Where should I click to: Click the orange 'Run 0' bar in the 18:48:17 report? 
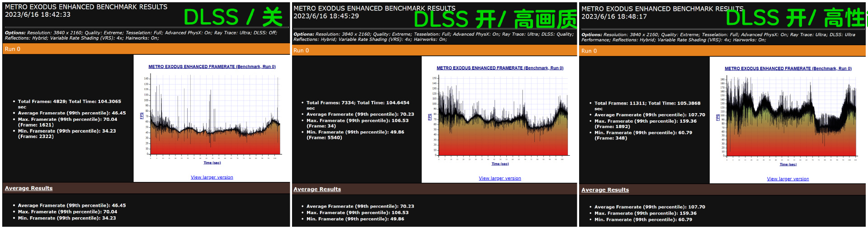click(x=722, y=51)
